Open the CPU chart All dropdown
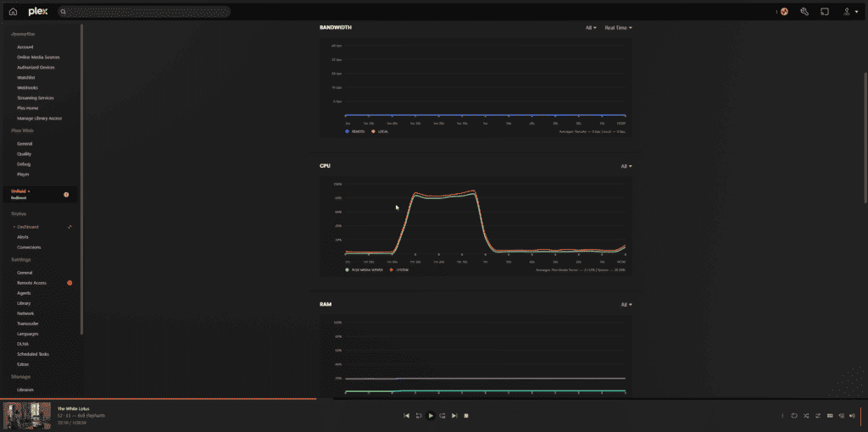The image size is (868, 432). click(626, 166)
